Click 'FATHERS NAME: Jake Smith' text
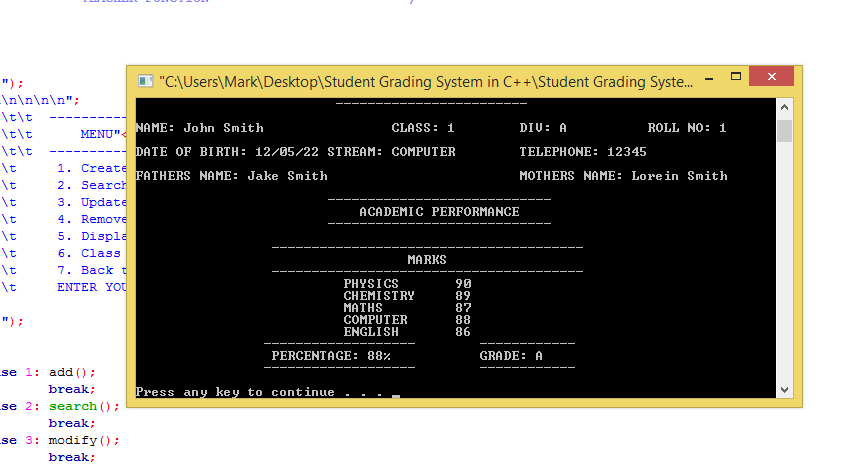 click(x=232, y=176)
